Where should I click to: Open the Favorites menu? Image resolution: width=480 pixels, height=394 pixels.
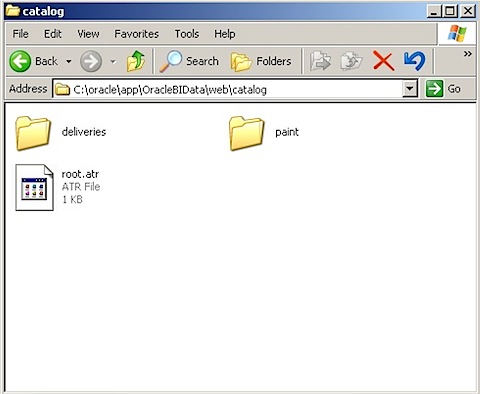[137, 34]
